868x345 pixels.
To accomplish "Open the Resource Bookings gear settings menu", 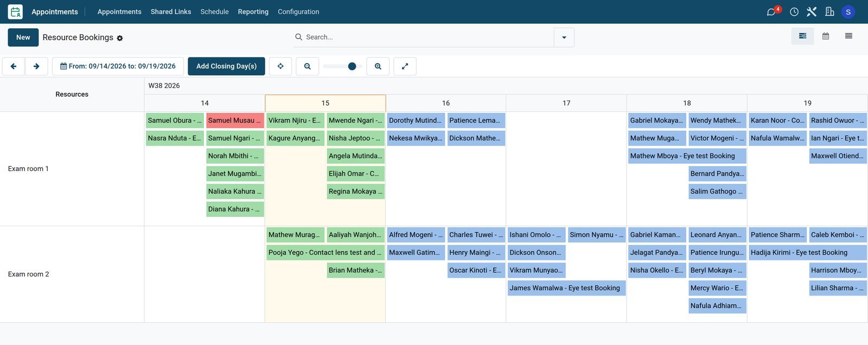I will pyautogui.click(x=120, y=38).
